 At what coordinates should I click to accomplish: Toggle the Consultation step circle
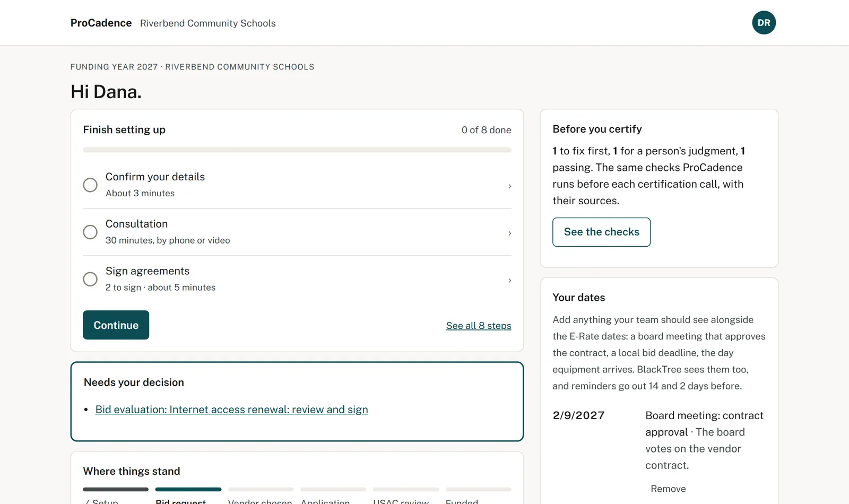coord(90,232)
